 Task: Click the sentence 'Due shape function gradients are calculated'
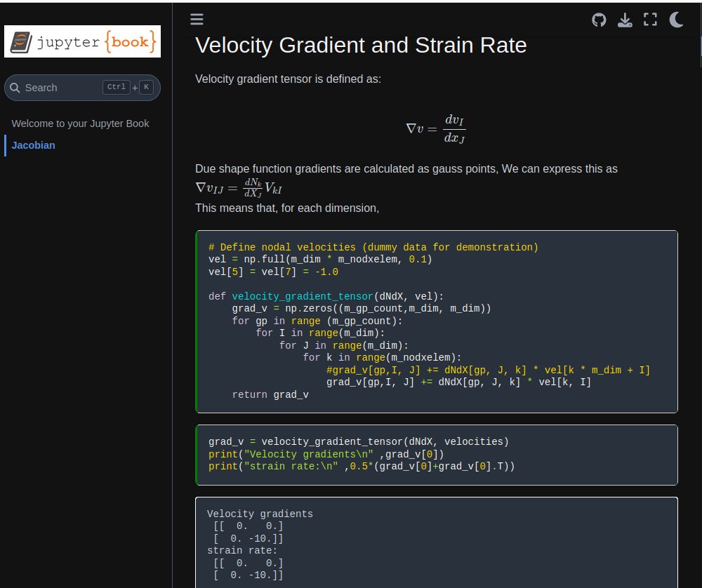(406, 169)
